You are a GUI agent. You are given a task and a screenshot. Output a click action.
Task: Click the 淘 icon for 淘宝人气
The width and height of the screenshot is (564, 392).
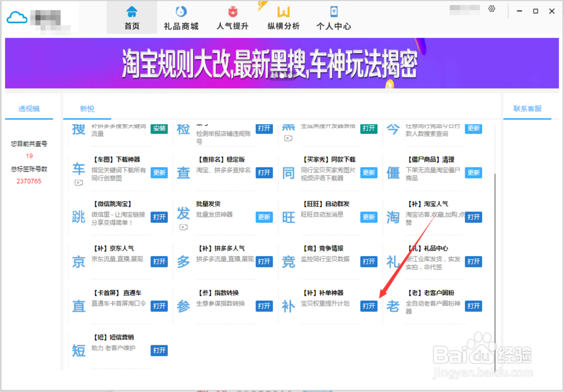393,217
